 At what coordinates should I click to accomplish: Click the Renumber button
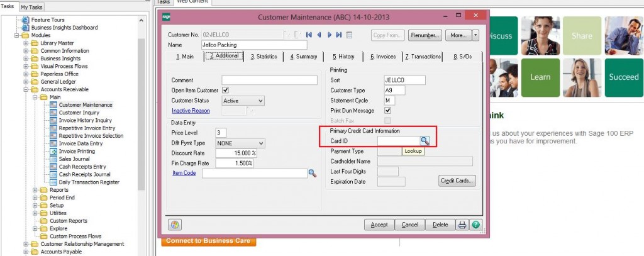coord(425,35)
